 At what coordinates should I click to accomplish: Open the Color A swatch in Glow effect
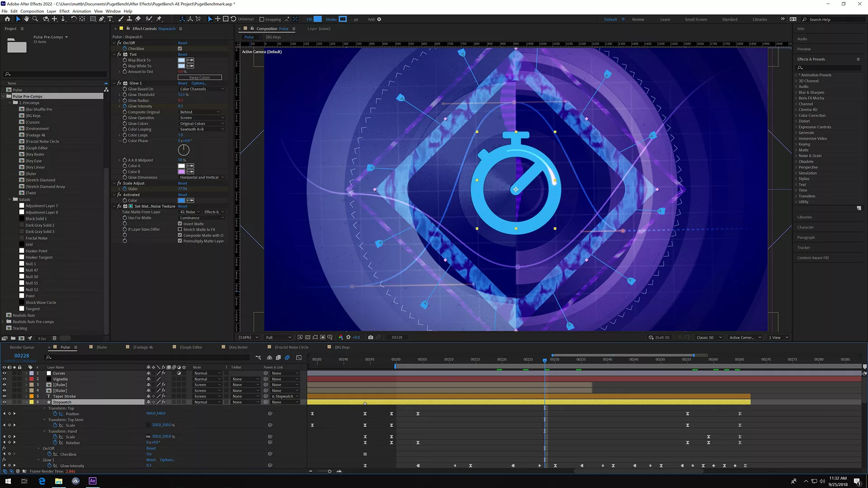coord(182,166)
